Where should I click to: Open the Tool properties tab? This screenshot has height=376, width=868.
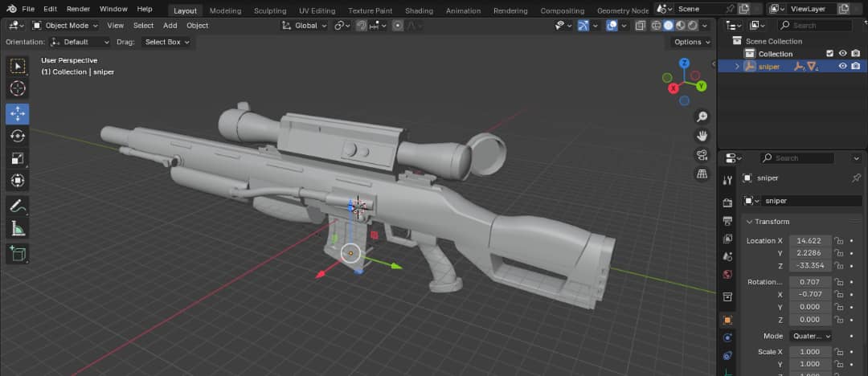pos(728,180)
